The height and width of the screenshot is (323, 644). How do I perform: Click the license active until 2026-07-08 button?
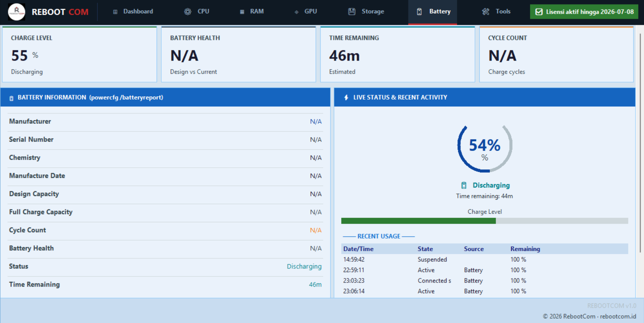click(584, 12)
